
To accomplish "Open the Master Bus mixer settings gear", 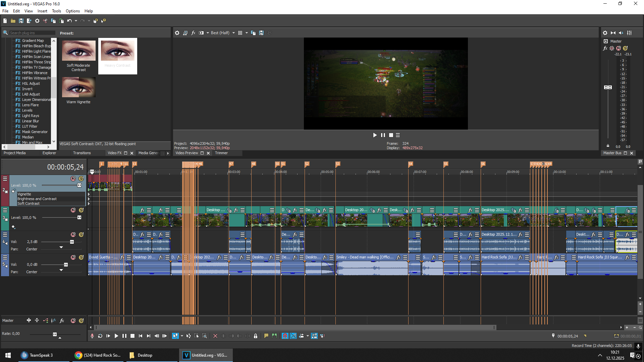I will coord(605,33).
